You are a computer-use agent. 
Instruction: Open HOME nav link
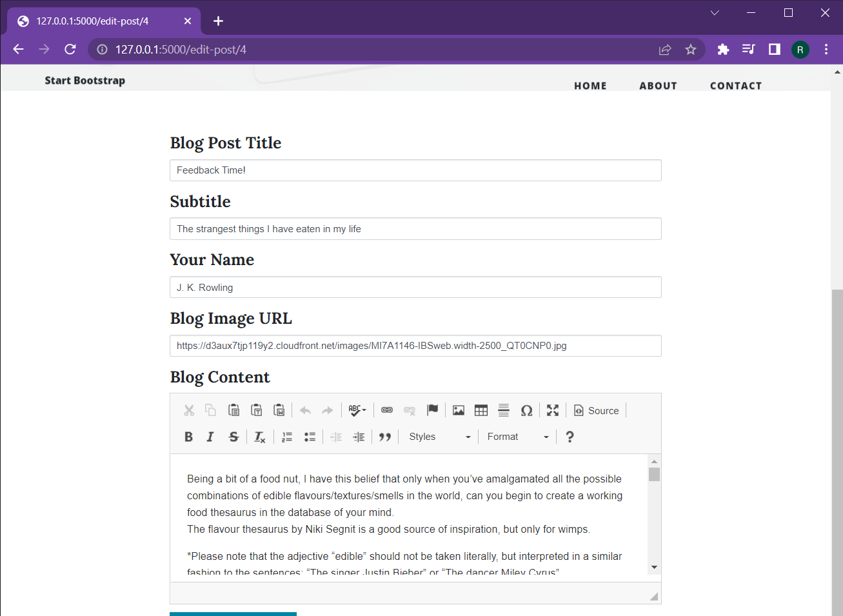590,86
